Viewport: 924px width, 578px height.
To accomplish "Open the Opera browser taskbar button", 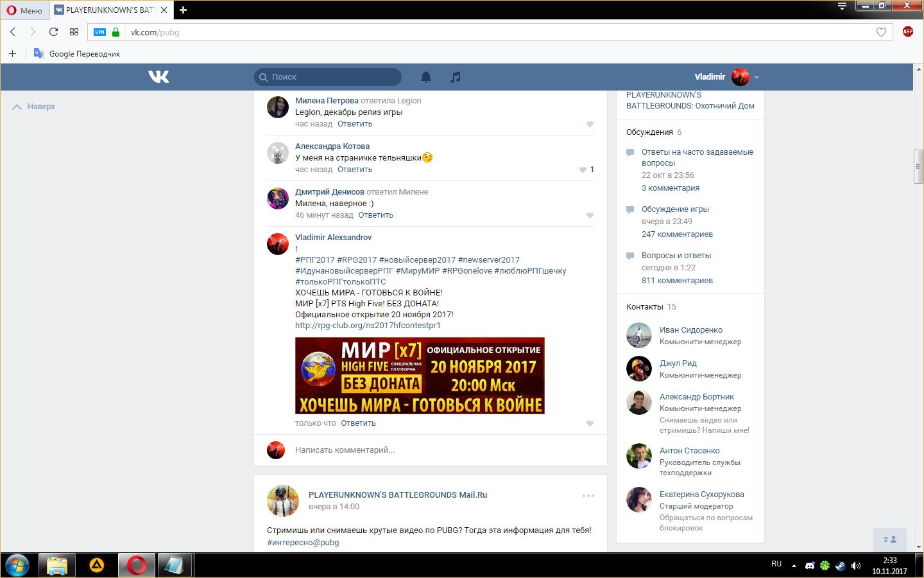I will [136, 566].
